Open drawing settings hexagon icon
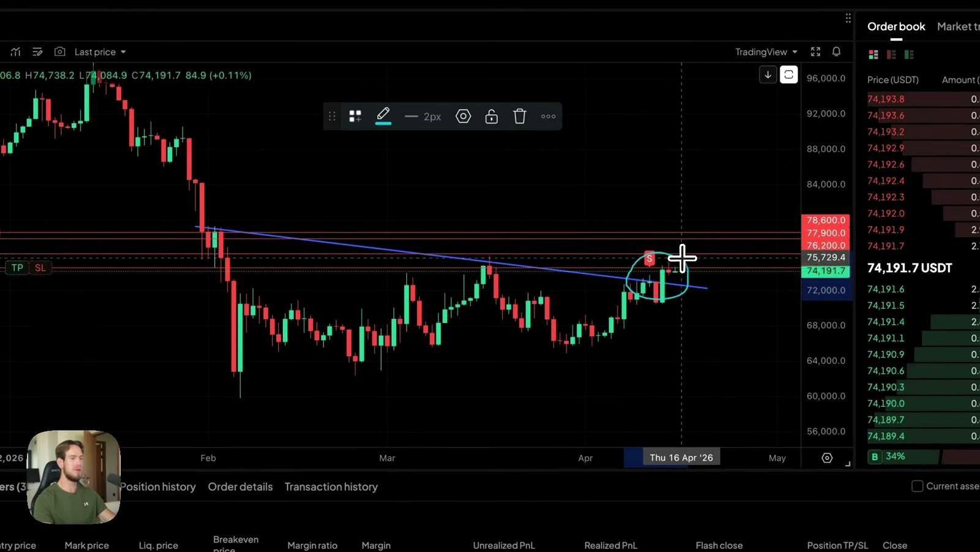980x552 pixels. [x=463, y=116]
